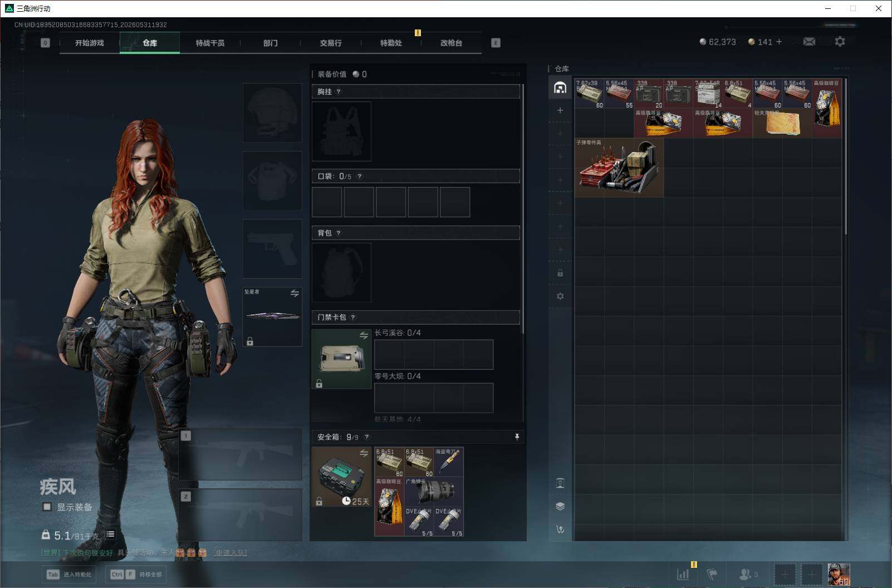The image size is (892, 588).
Task: Select the backpack slot under 背包
Action: [x=341, y=272]
